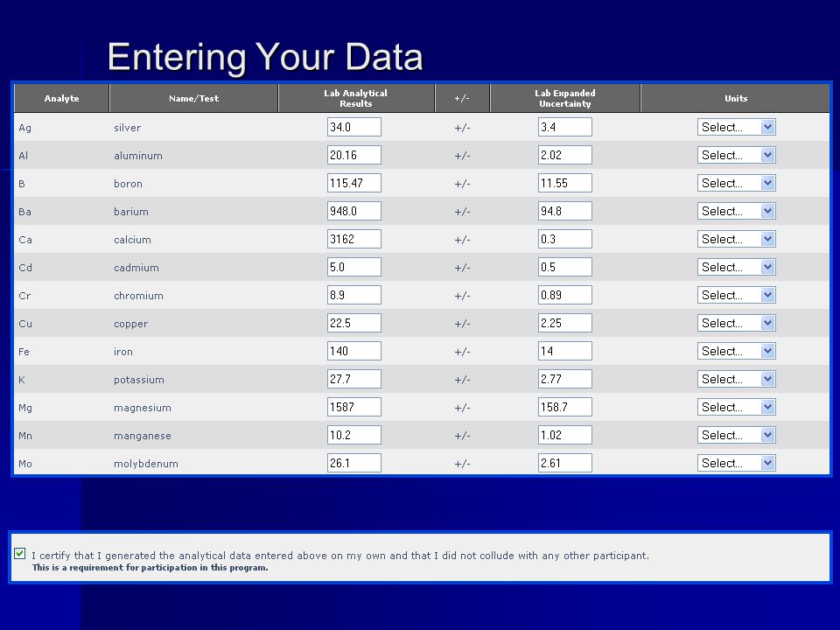The height and width of the screenshot is (630, 840).
Task: Click potassium analytical result field 27.7
Action: pyautogui.click(x=354, y=379)
